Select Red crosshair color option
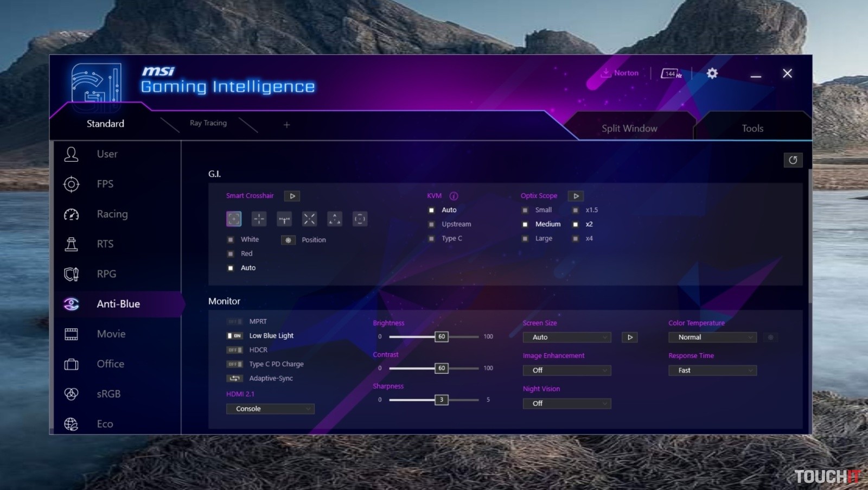 click(x=231, y=253)
